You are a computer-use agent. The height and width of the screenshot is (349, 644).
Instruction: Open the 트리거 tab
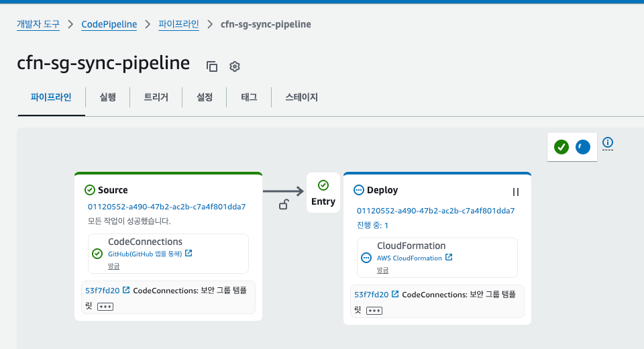(156, 97)
